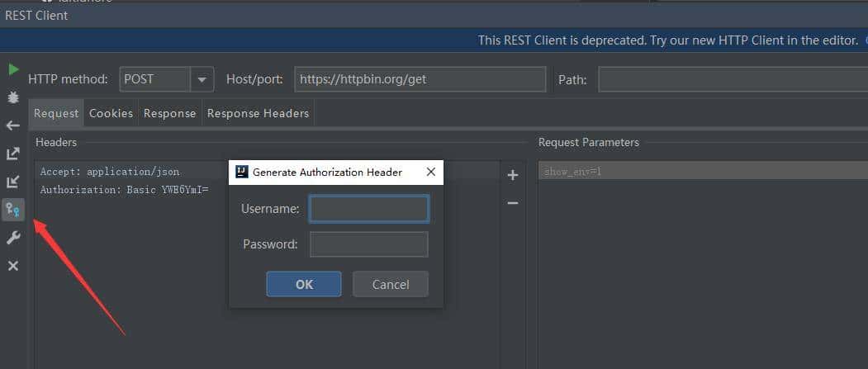Remove a header with the minus icon
The height and width of the screenshot is (369, 868).
click(512, 203)
